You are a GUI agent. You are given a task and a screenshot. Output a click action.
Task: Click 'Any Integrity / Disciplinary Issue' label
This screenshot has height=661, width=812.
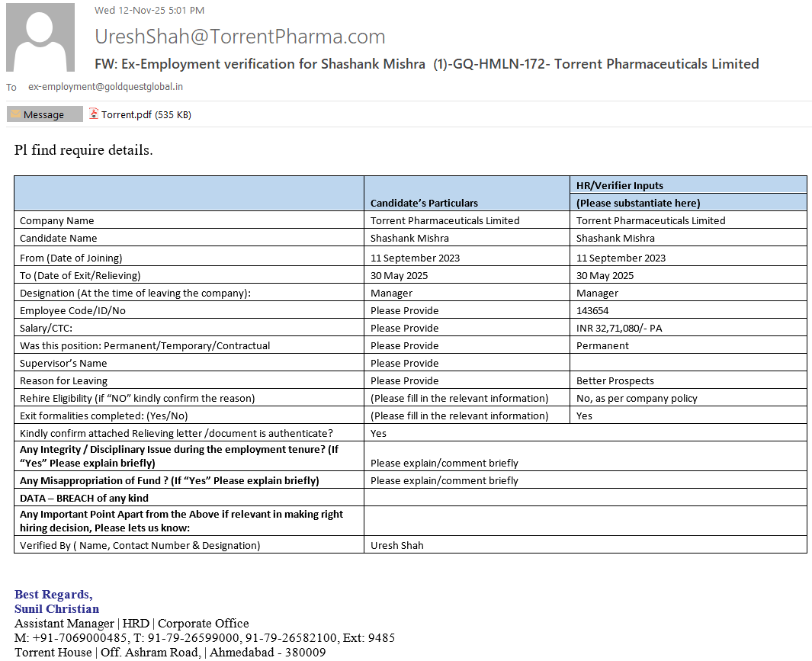178,457
